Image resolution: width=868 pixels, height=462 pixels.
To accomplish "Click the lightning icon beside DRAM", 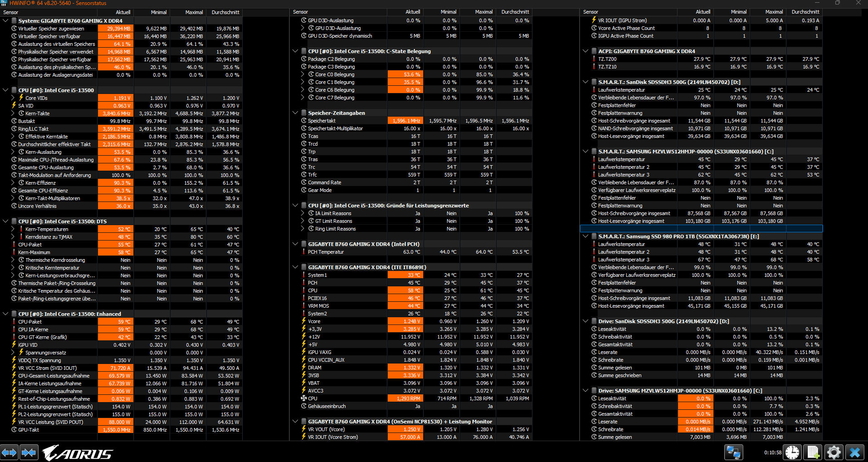I will pos(304,368).
